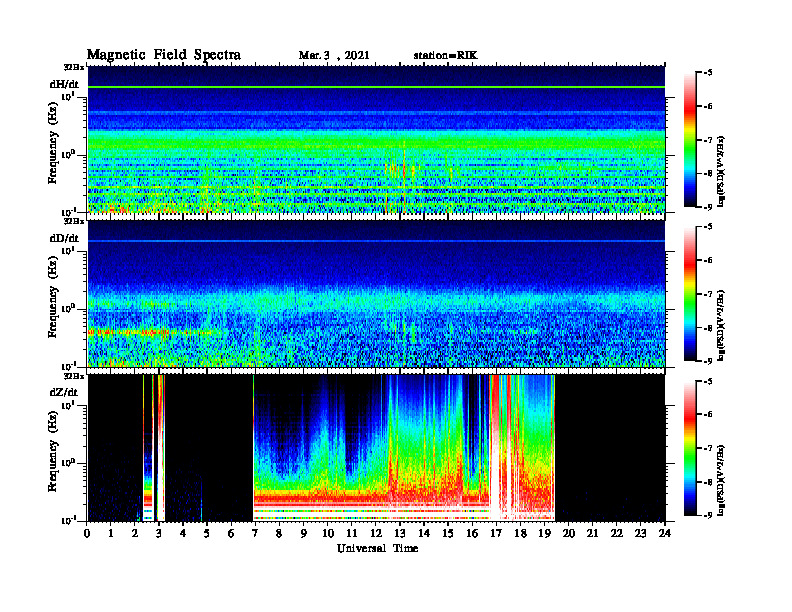Click the "dZ/dt" panel label

tap(64, 392)
